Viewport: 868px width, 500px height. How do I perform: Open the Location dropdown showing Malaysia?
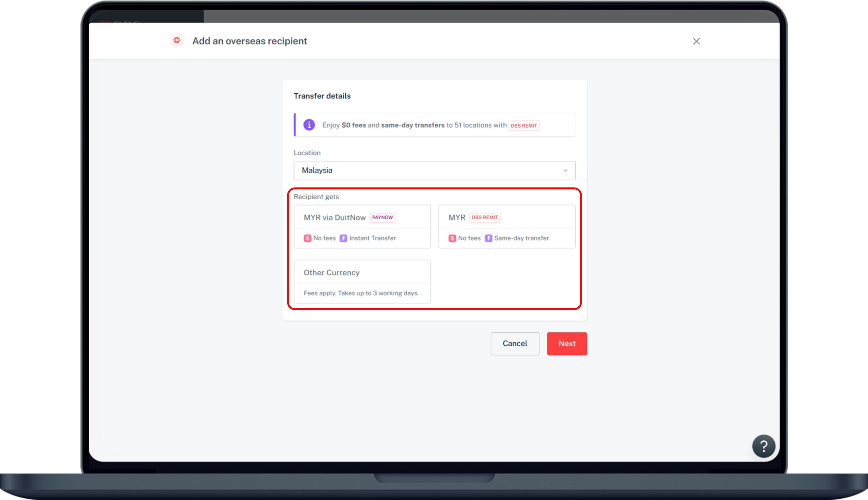(x=434, y=170)
